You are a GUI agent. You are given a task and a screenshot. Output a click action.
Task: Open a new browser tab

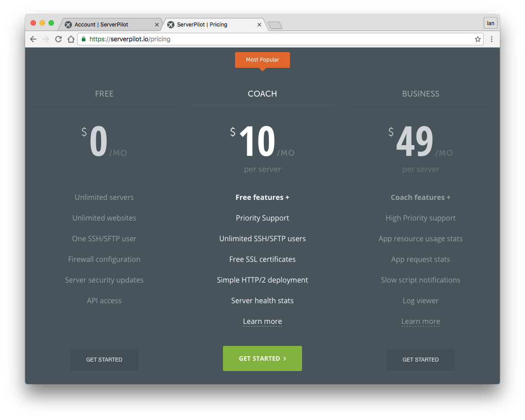click(275, 25)
